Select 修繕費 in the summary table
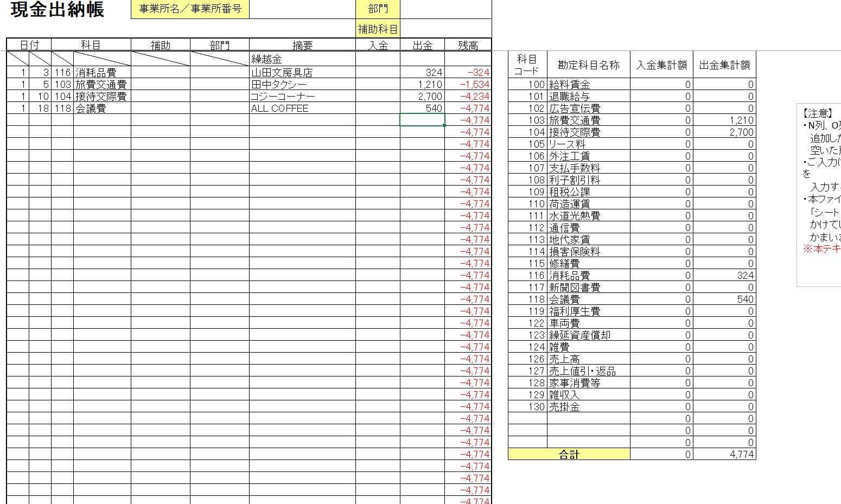Viewport: 841px width, 504px height. click(x=589, y=263)
